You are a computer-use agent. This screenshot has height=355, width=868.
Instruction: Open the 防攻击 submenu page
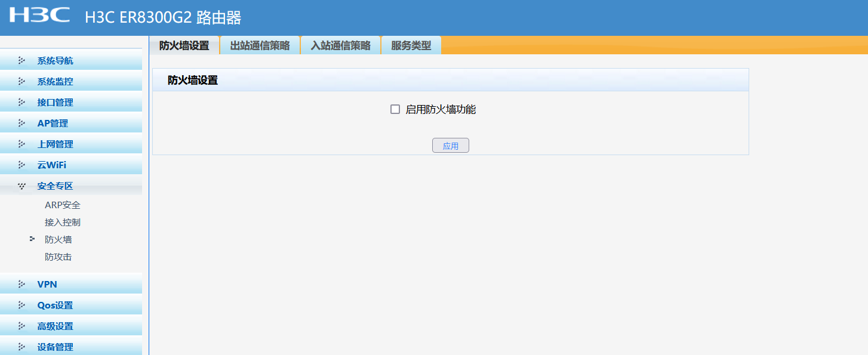click(x=59, y=257)
